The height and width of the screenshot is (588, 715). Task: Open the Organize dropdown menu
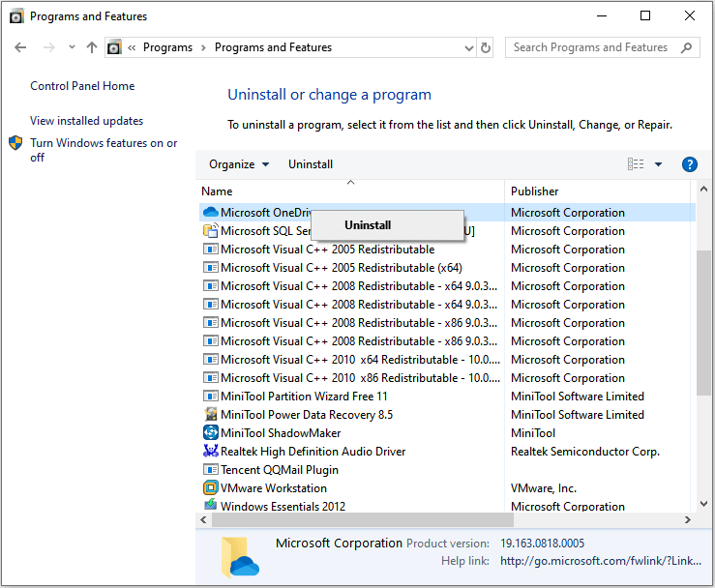click(x=239, y=164)
